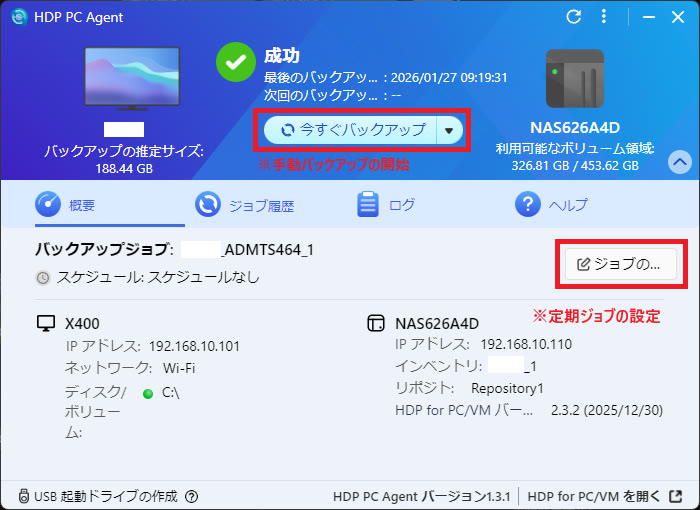Click the green success checkmark icon
700x510 pixels.
coord(236,62)
